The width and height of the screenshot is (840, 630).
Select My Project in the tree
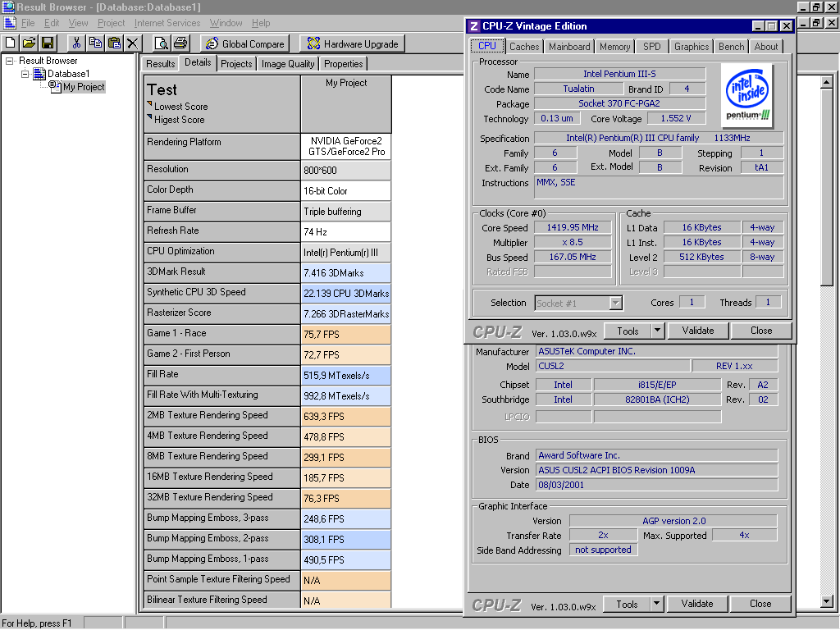[x=84, y=87]
